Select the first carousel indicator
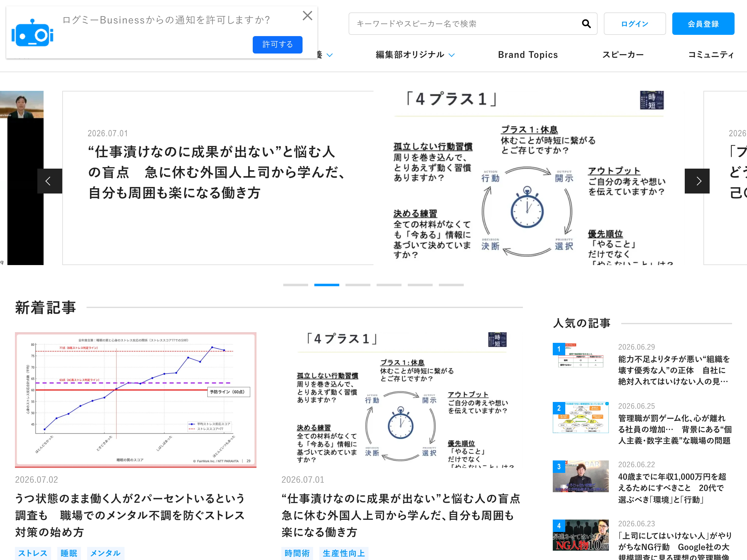Image resolution: width=747 pixels, height=560 pixels. click(x=295, y=285)
